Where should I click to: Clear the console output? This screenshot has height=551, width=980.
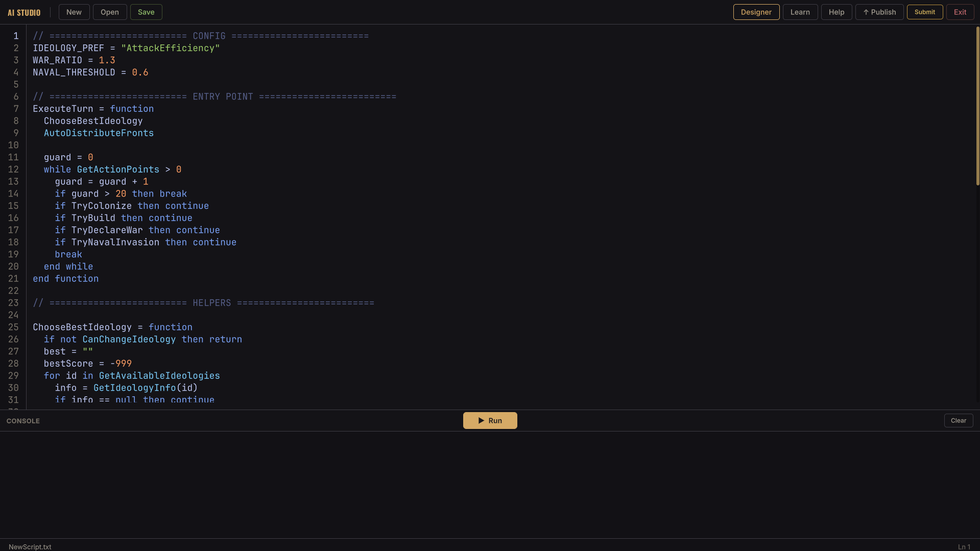click(x=959, y=421)
